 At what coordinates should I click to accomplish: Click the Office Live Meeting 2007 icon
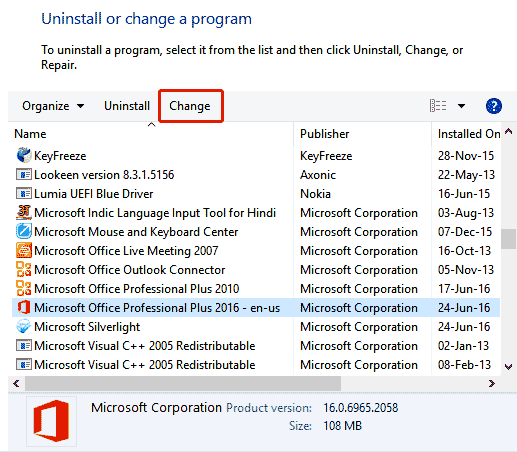click(x=24, y=250)
